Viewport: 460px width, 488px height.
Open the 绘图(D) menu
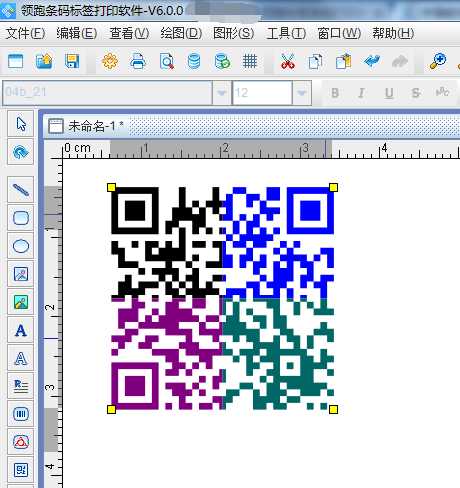181,33
